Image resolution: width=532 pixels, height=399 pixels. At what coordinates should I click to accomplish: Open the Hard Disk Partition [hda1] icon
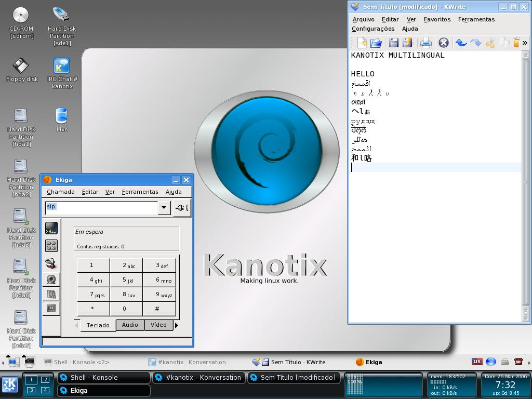pos(21,127)
